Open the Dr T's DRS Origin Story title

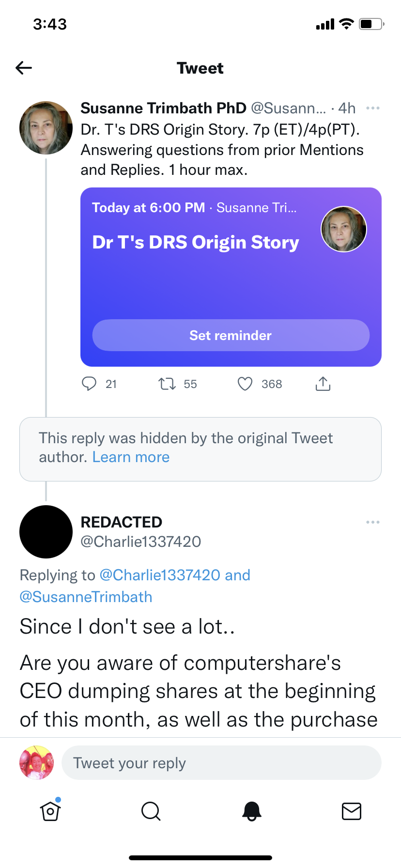pos(196,242)
